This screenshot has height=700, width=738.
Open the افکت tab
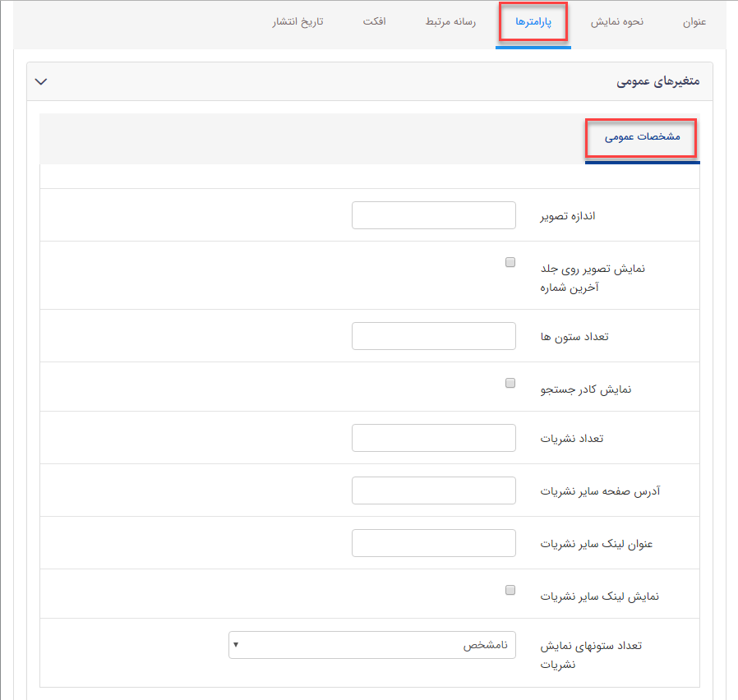click(376, 22)
